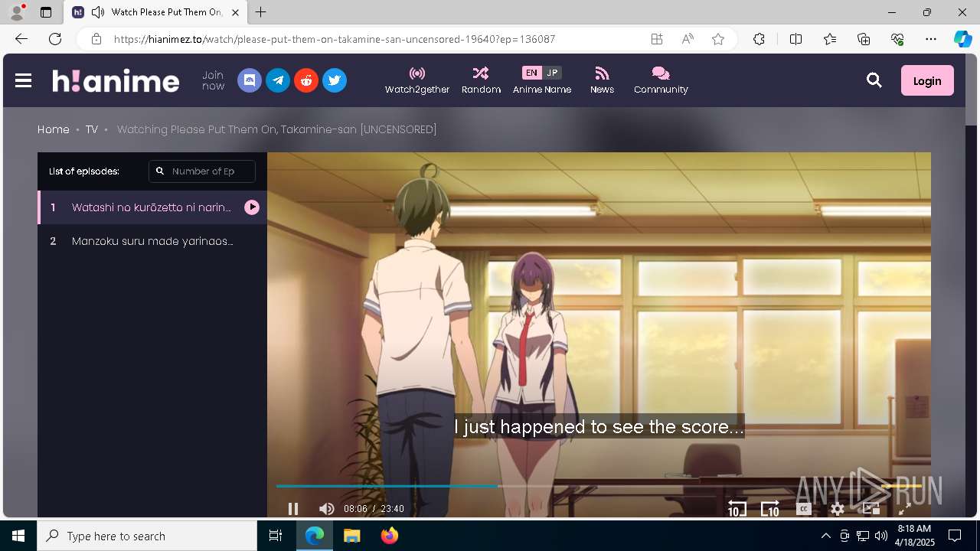Image resolution: width=980 pixels, height=551 pixels.
Task: Enable picture-in-picture mode
Action: [x=871, y=509]
